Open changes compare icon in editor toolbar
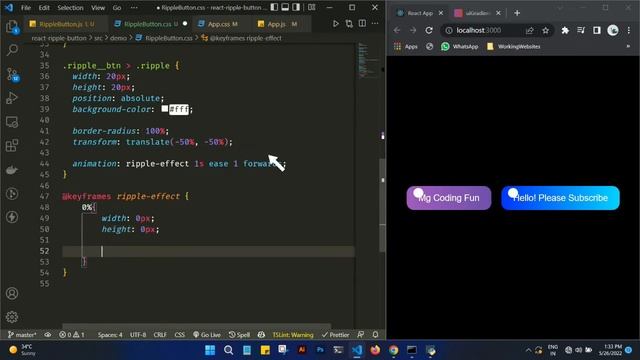Viewport: 640px width, 360px height. [x=349, y=24]
